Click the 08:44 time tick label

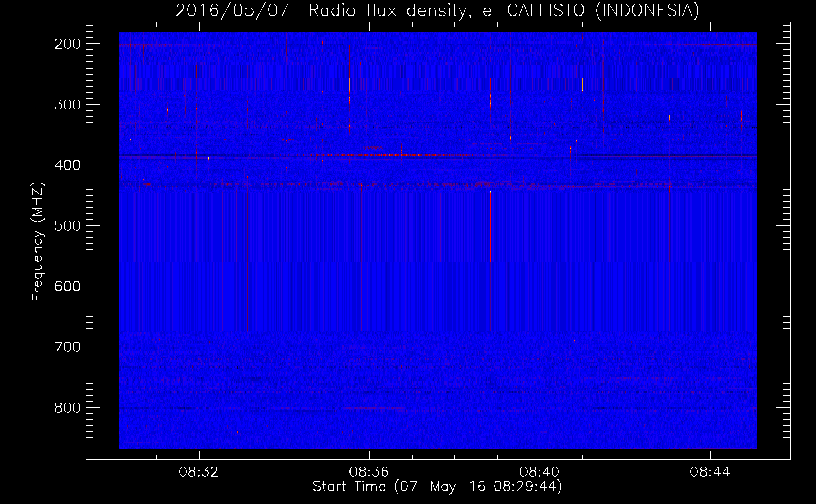click(x=710, y=472)
